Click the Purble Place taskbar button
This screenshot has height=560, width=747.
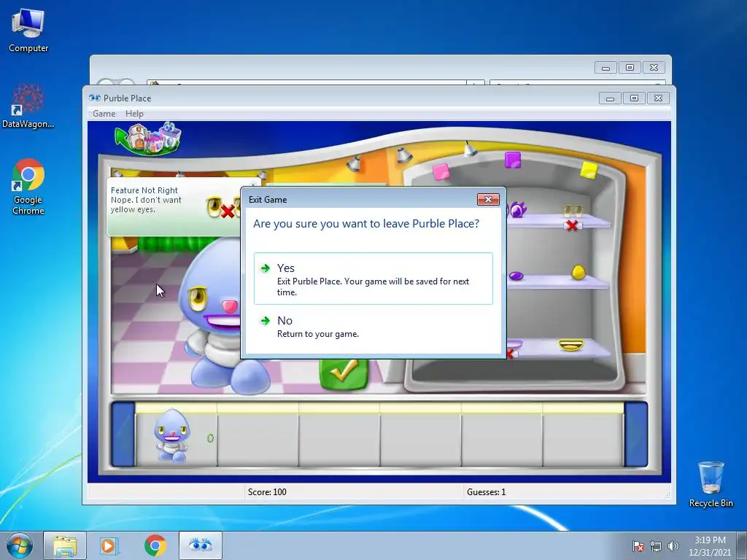tap(200, 545)
